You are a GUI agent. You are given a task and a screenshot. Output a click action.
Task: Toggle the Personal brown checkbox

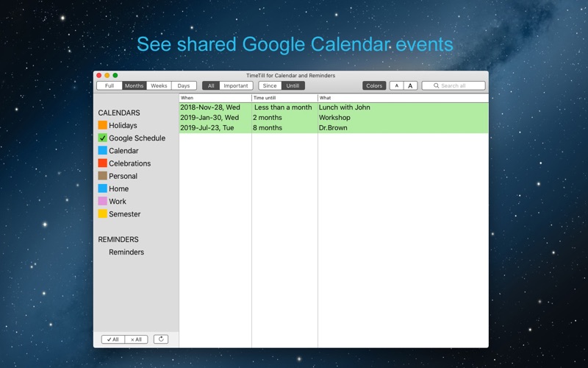click(102, 176)
